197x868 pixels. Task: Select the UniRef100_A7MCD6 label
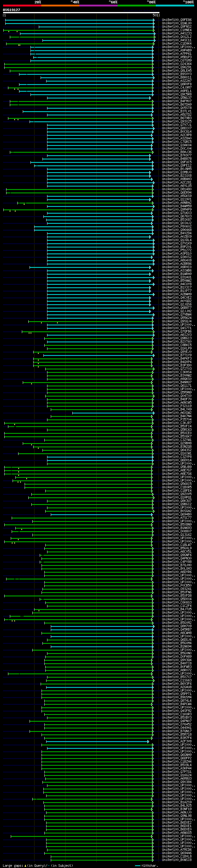tap(177, 850)
